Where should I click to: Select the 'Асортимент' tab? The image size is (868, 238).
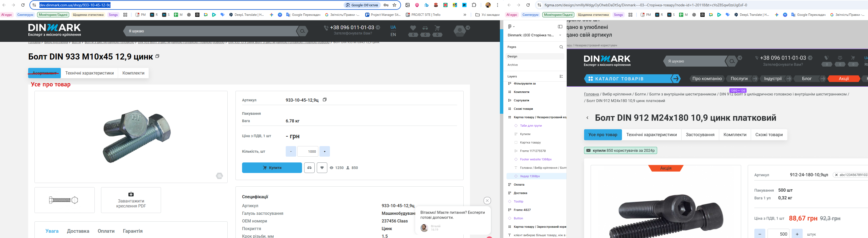(x=44, y=73)
